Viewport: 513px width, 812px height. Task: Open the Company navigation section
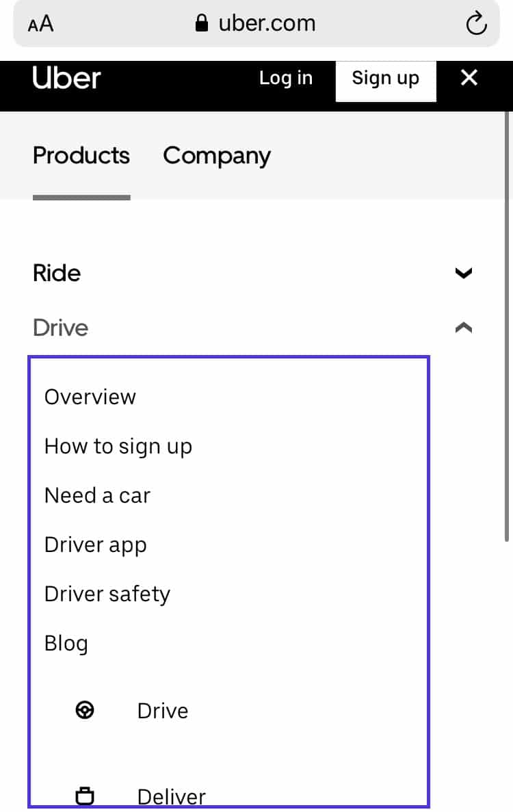[216, 156]
